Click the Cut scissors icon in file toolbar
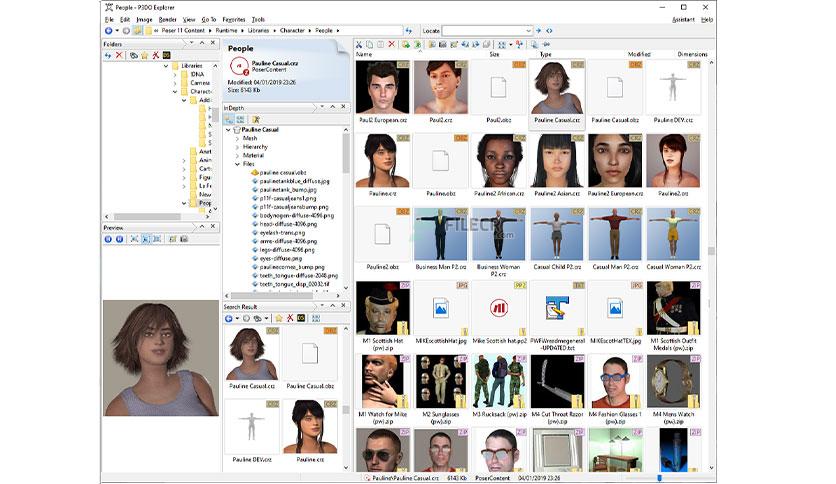The width and height of the screenshot is (836, 484). click(x=359, y=45)
